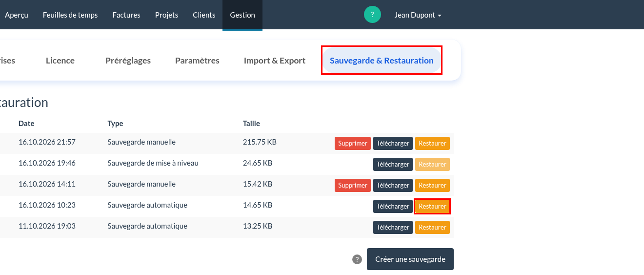Delete the 21:57 manual backup

353,143
